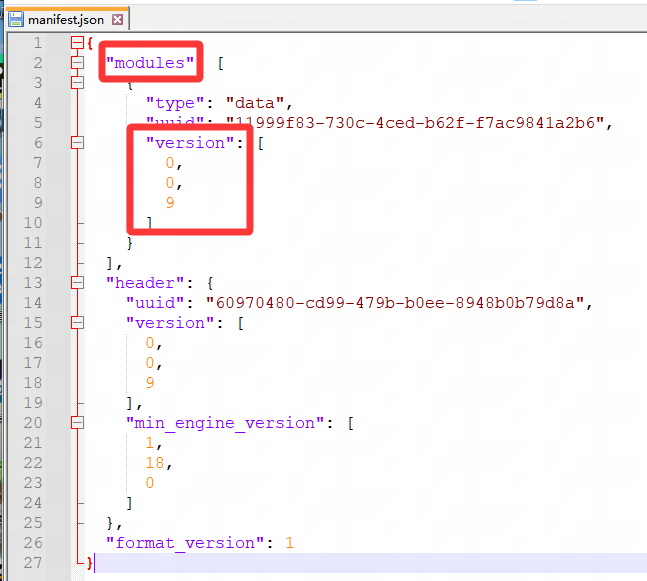
Task: Click the module uuid value on line 5
Action: (417, 123)
